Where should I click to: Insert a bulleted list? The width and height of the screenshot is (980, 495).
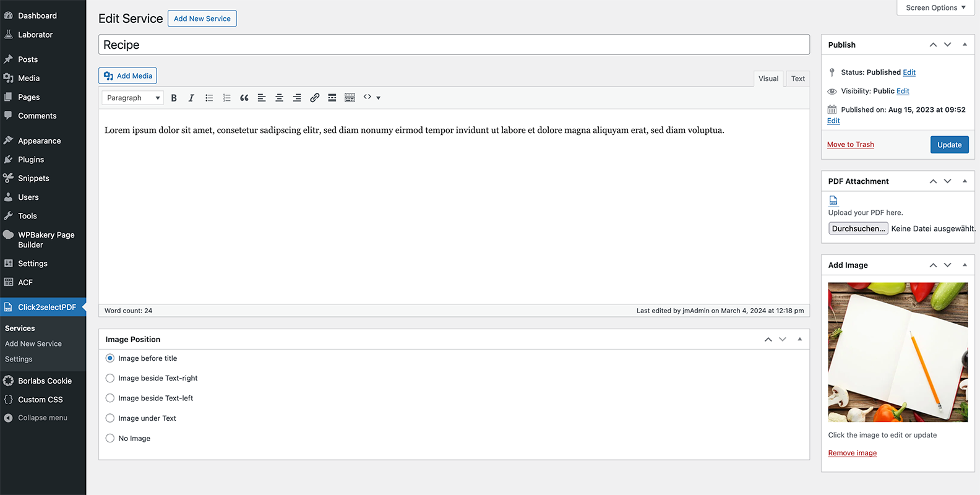tap(209, 98)
